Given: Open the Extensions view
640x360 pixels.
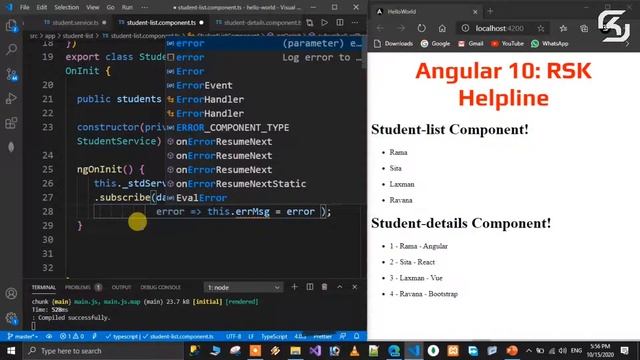Looking at the screenshot, I should (x=11, y=123).
